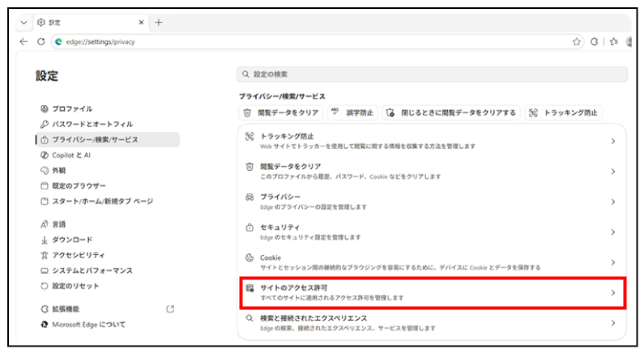
Task: Expand the プライバシー row chevron
Action: click(612, 202)
